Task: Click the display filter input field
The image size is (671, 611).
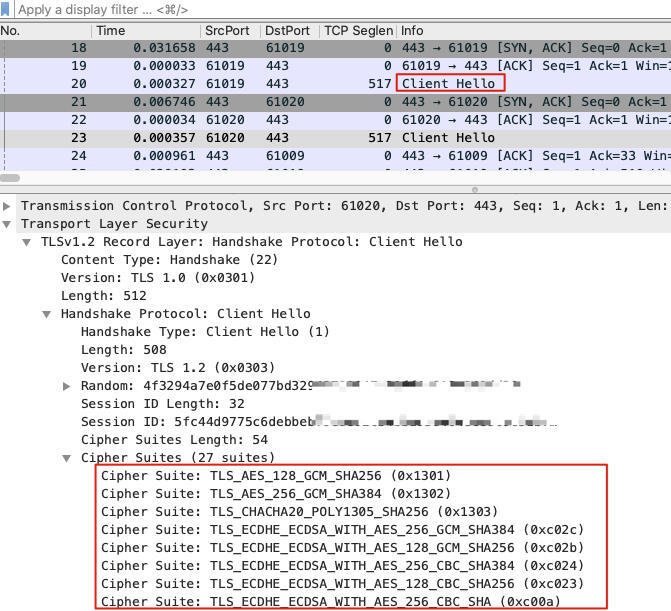Action: tap(300, 9)
